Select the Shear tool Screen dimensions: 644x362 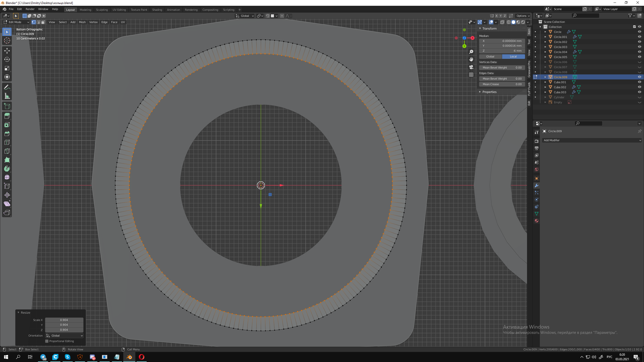7,204
